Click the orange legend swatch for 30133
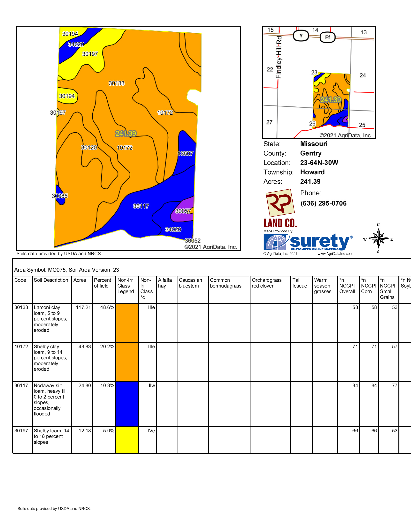 [127, 323]
